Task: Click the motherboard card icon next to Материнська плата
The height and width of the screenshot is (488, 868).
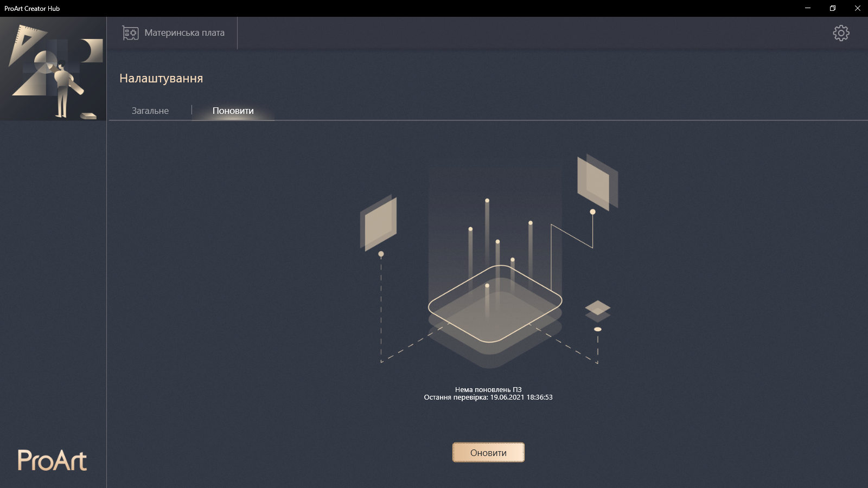Action: point(129,33)
